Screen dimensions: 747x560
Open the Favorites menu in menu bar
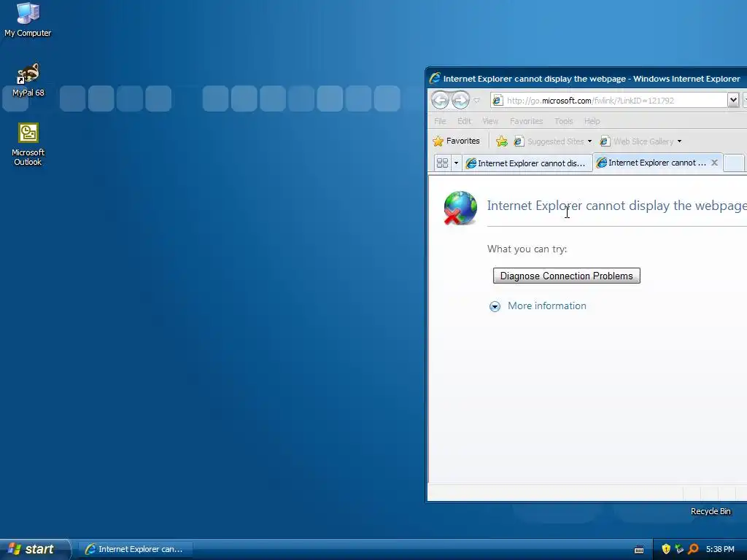click(526, 121)
